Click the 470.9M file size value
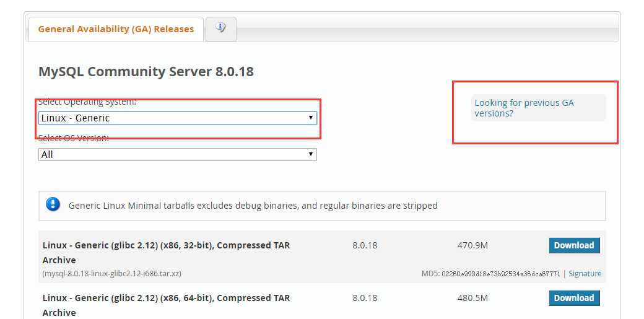This screenshot has height=319, width=644. (472, 245)
